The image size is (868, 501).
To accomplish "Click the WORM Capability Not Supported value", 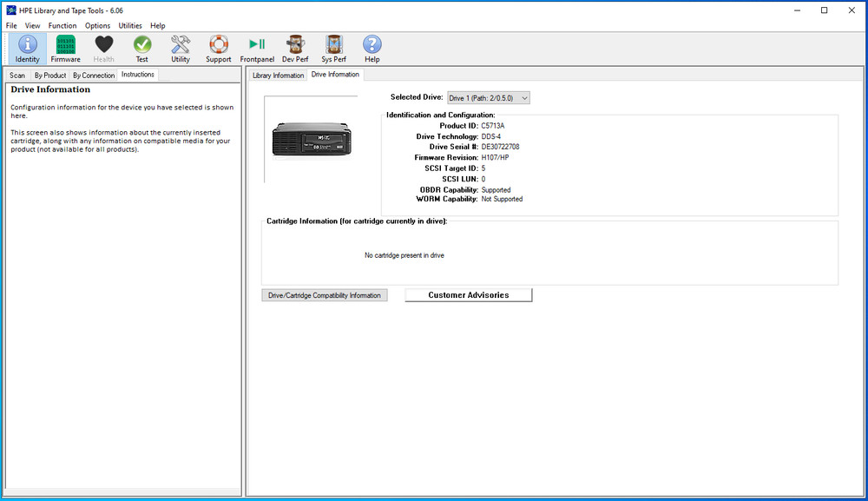I will (502, 199).
